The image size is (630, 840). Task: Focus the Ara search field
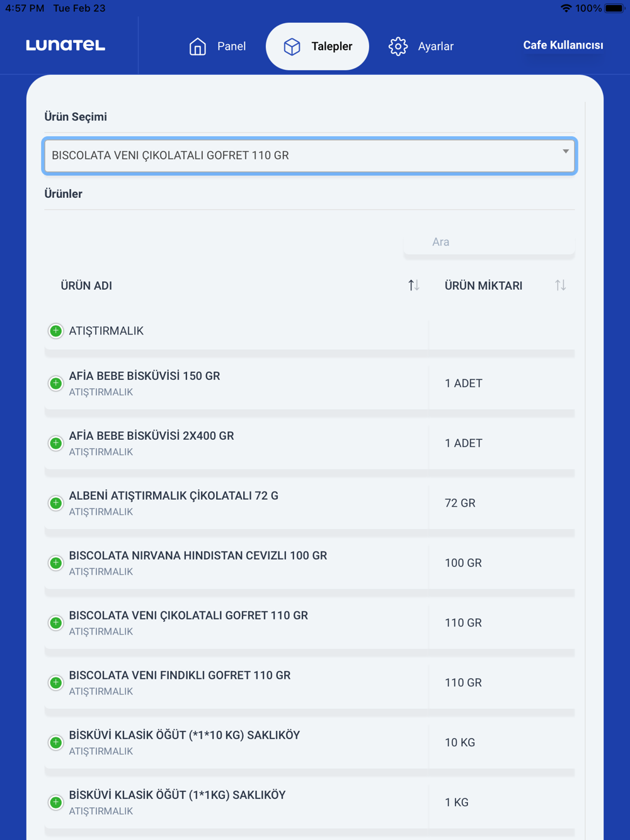[x=489, y=242]
